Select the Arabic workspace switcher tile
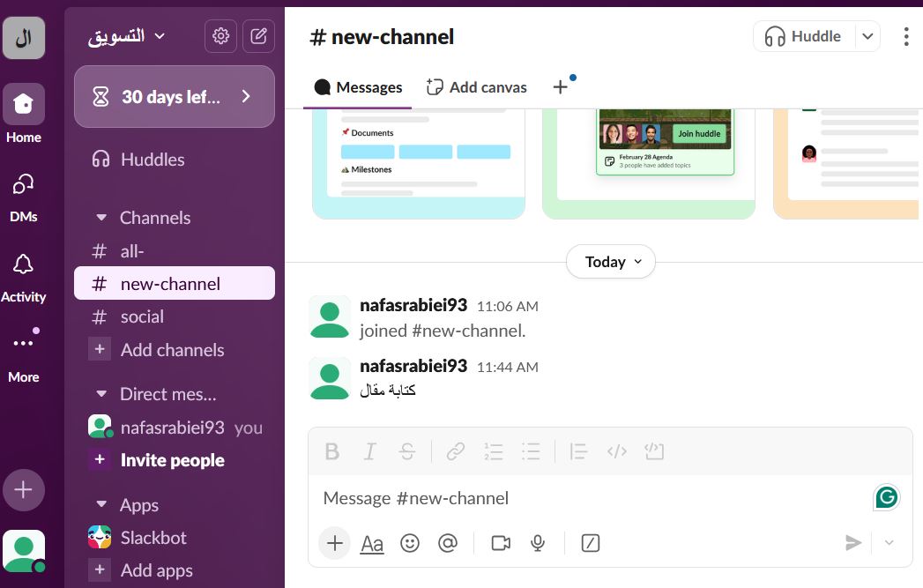The height and width of the screenshot is (588, 923). click(x=24, y=38)
